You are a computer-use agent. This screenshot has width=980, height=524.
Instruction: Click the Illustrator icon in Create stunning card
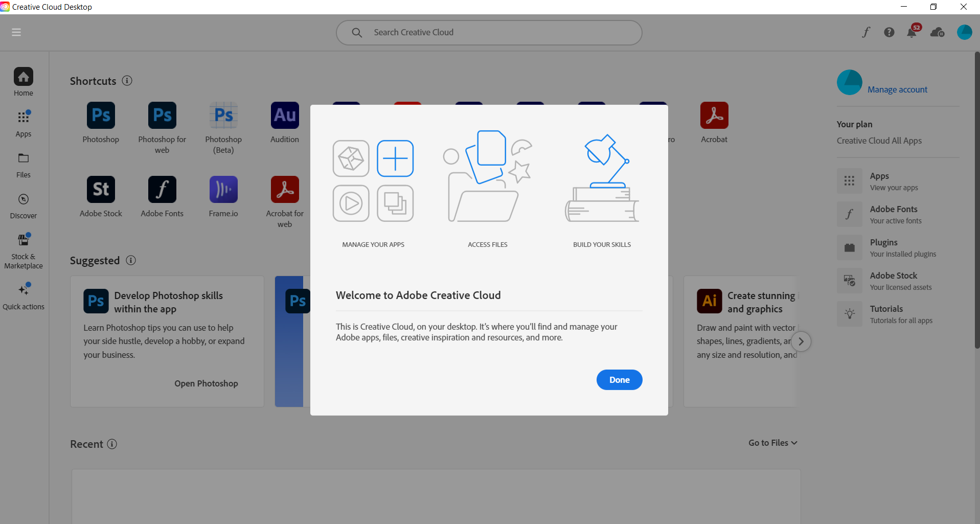(710, 301)
